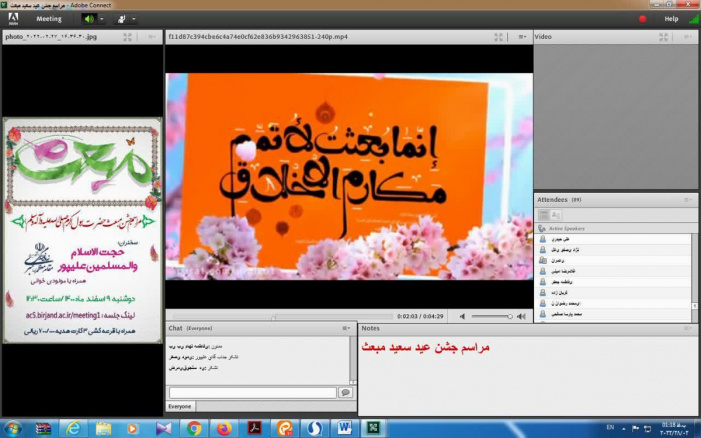Send the chat message with bubble button
Viewport: 701px width, 438px height.
click(x=345, y=392)
